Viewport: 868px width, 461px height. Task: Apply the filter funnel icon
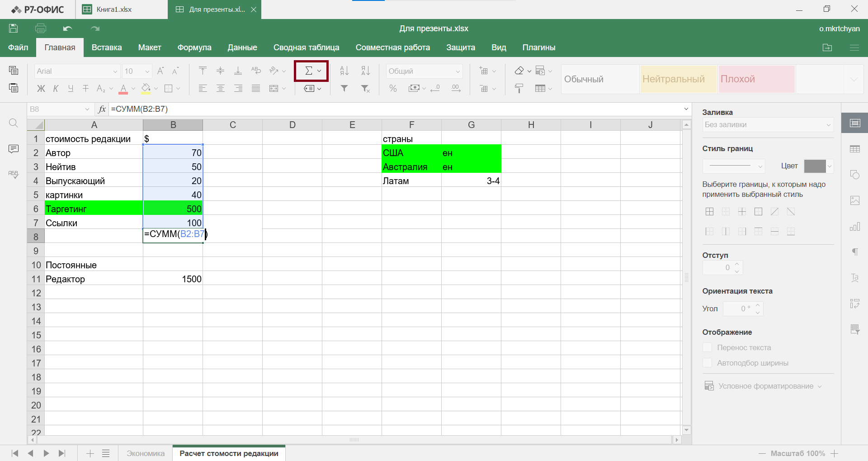coord(344,89)
